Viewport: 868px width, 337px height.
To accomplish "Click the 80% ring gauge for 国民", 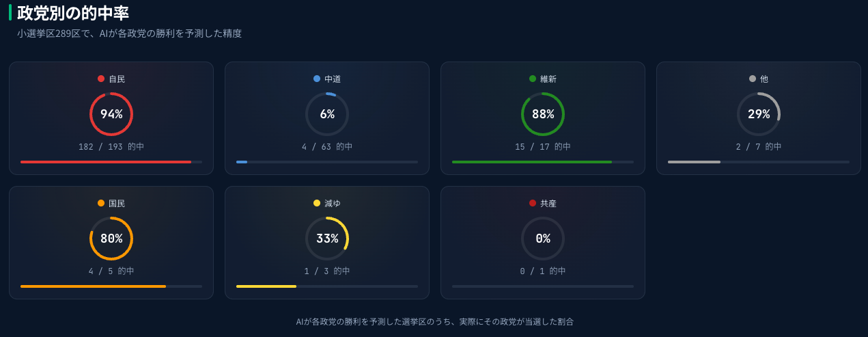I will click(111, 239).
